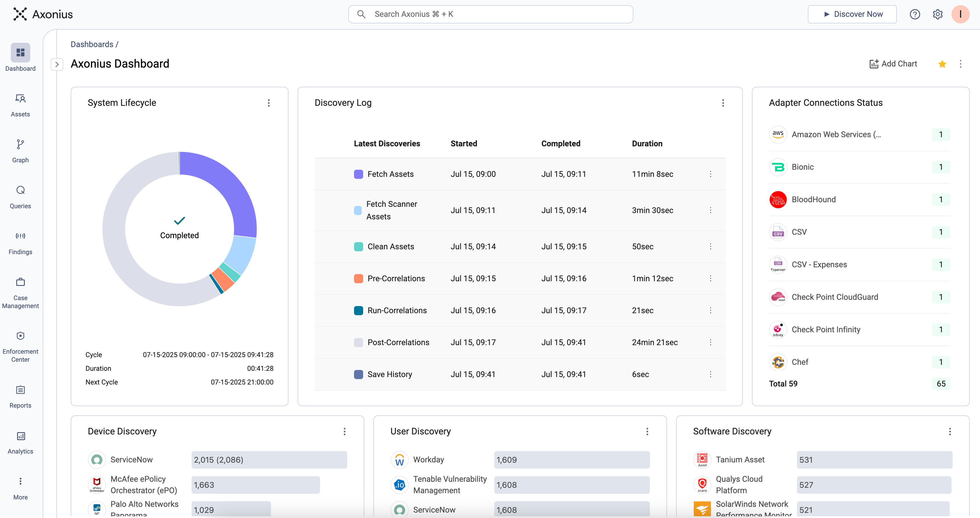Click the Bionic adapter icon
980x518 pixels.
pos(778,167)
